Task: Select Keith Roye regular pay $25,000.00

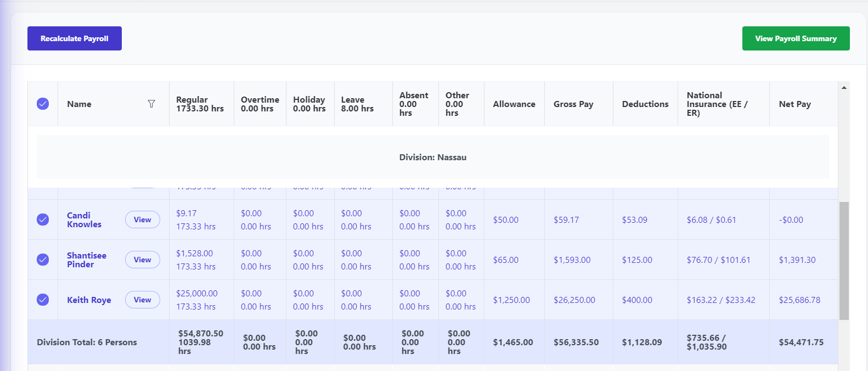Action: (197, 293)
